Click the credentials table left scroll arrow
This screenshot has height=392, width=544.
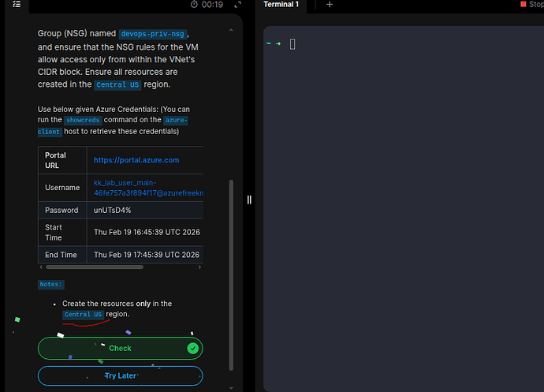41,267
